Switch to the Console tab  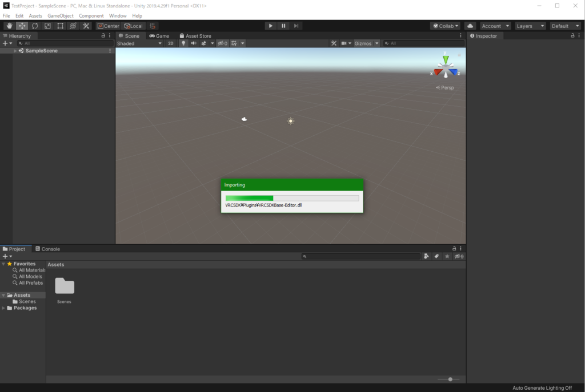click(x=48, y=249)
